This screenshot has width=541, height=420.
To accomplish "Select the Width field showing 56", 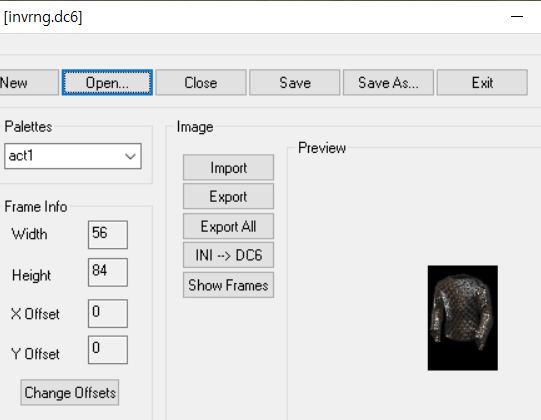I will [x=108, y=235].
